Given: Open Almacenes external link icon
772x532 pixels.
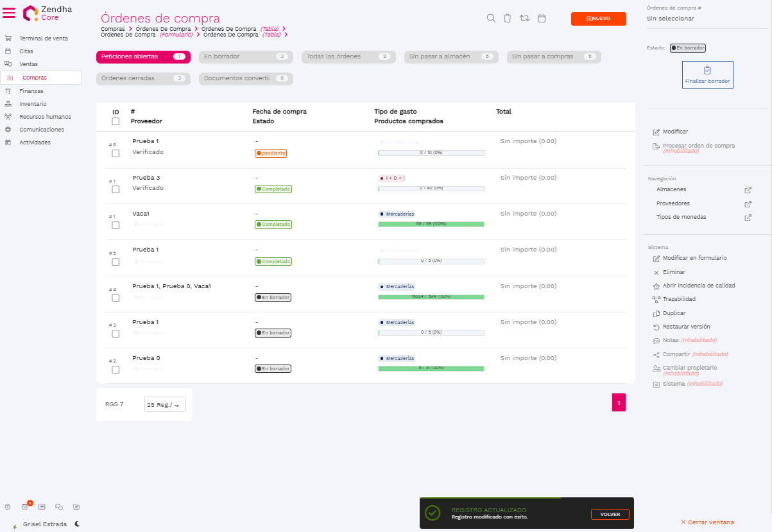Looking at the screenshot, I should [x=748, y=190].
